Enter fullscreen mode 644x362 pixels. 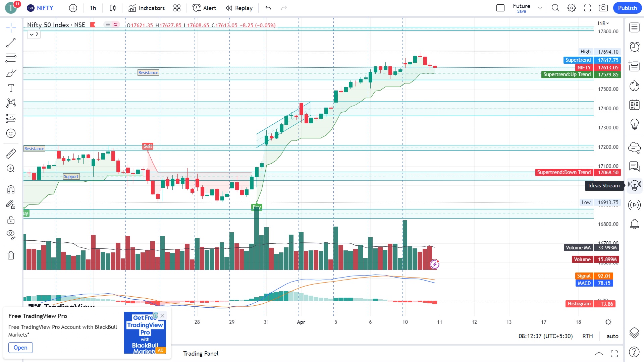(587, 8)
